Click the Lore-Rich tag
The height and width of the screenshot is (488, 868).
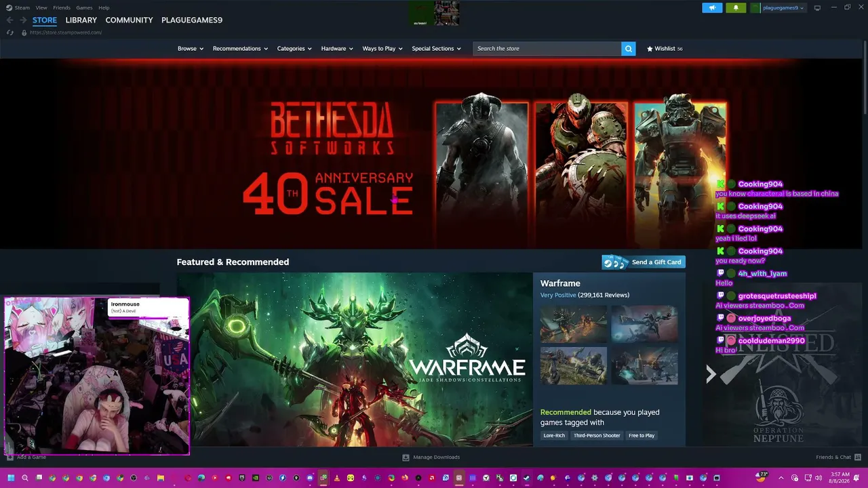point(554,435)
